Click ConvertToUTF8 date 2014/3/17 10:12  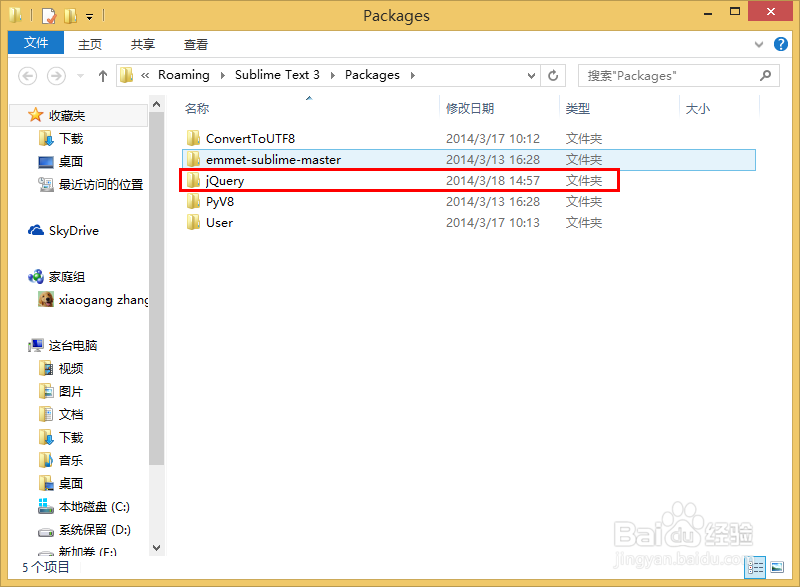[x=493, y=139]
